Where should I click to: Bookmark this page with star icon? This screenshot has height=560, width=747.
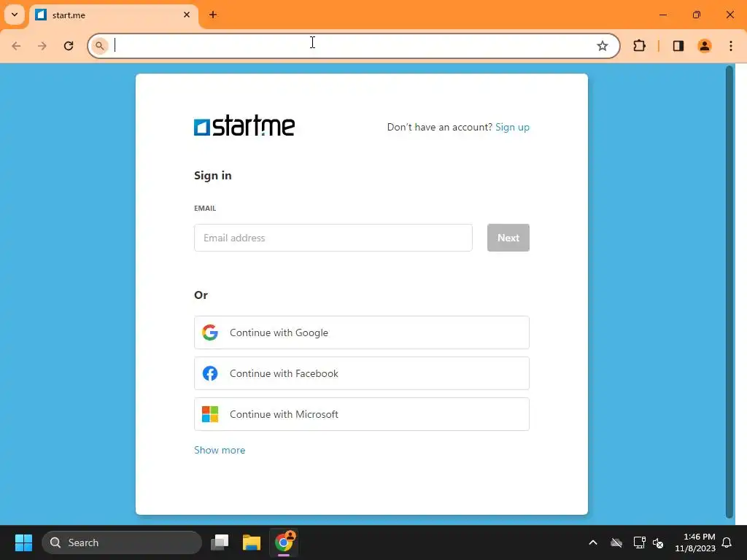pos(602,46)
